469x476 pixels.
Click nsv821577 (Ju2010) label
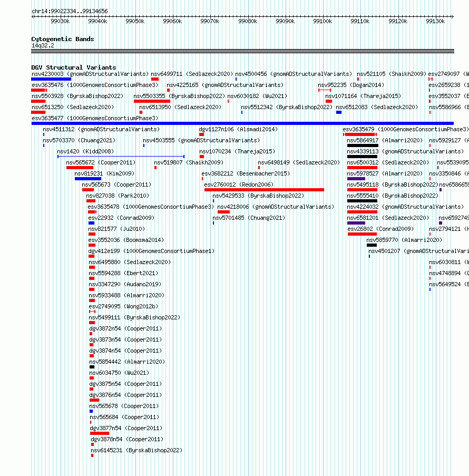click(x=116, y=229)
